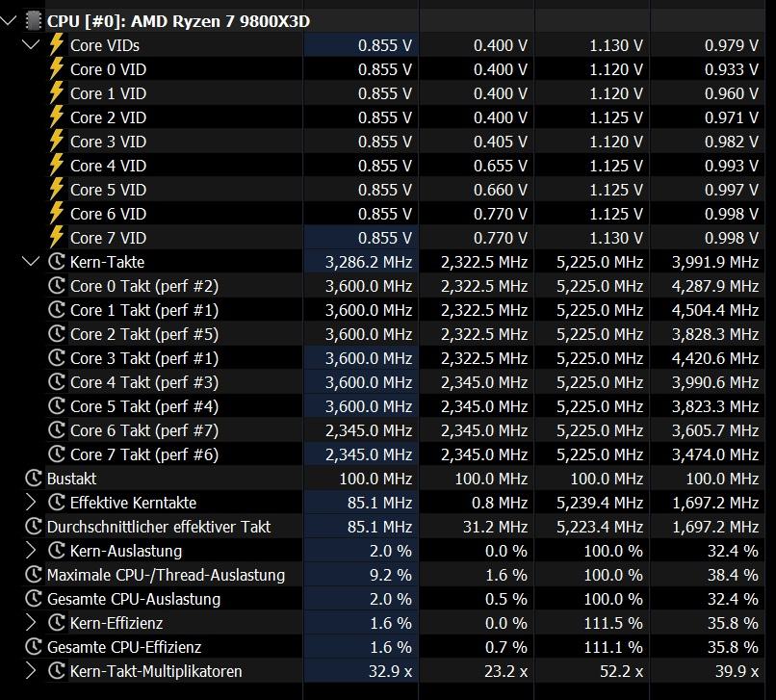The height and width of the screenshot is (700, 776).
Task: Select the Maximale CPU-/Thread-Auslastung sensor row
Action: click(166, 575)
